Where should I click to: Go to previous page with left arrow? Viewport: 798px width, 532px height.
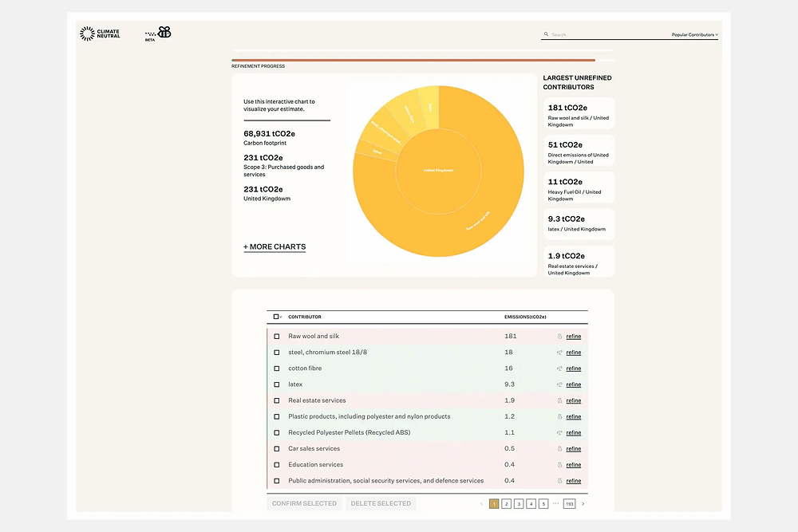coord(481,504)
